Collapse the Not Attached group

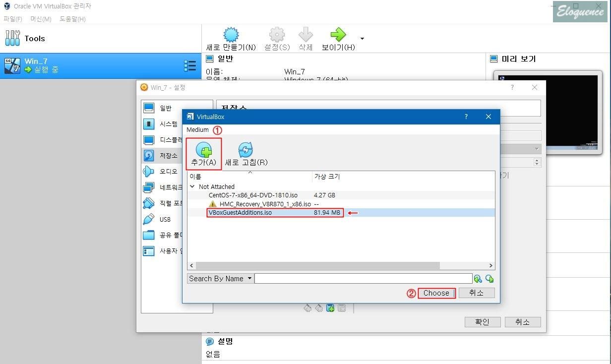[192, 187]
